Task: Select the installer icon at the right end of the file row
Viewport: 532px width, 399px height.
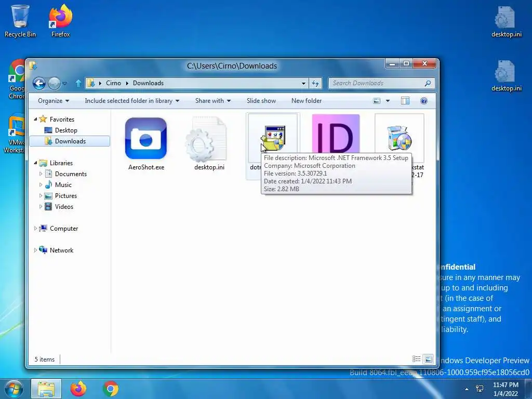Action: pos(400,138)
